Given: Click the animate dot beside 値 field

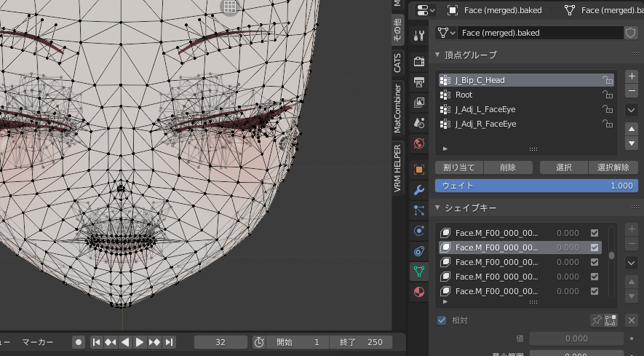Looking at the screenshot, I should pos(632,339).
